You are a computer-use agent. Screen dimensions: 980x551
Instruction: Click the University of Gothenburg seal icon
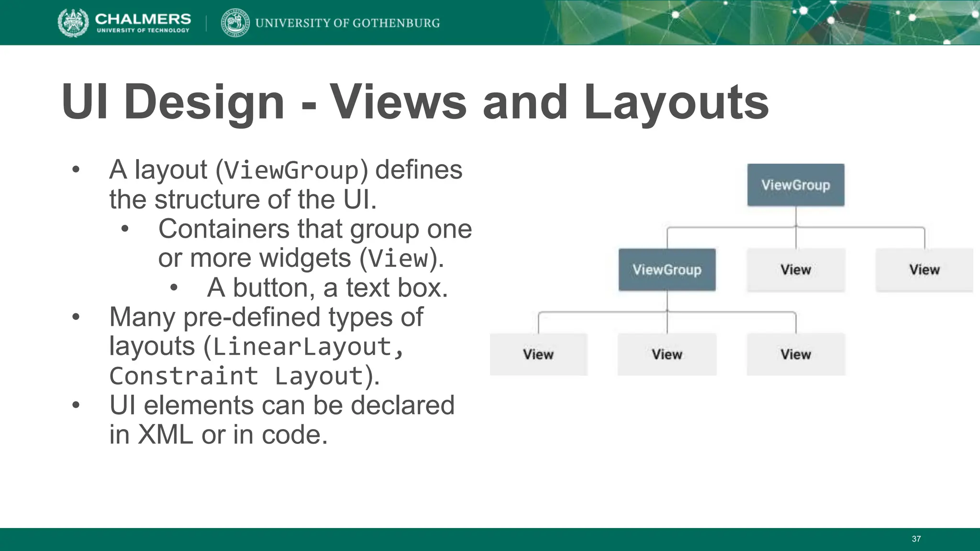tap(235, 22)
